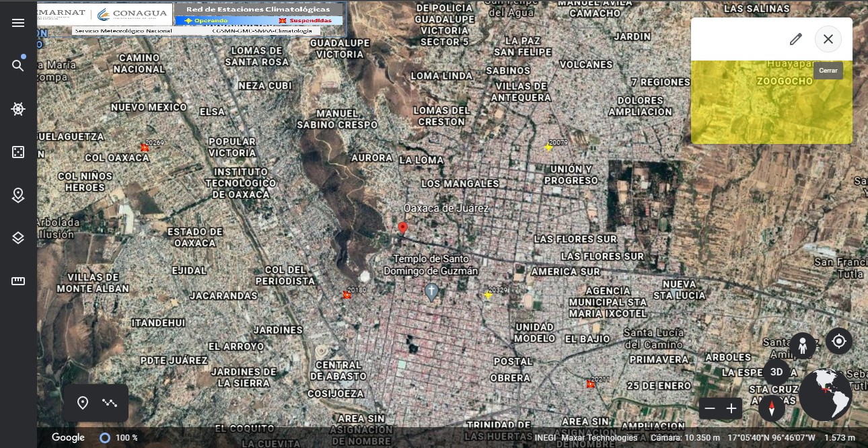
Task: Open Projects pin icon in sidebar
Action: pyautogui.click(x=18, y=195)
